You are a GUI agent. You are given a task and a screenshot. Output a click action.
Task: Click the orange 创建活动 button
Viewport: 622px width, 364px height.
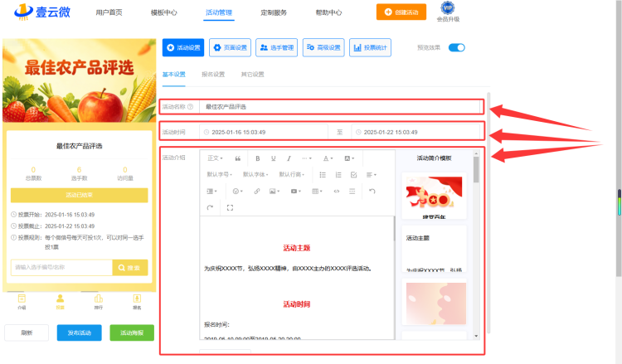coord(401,12)
